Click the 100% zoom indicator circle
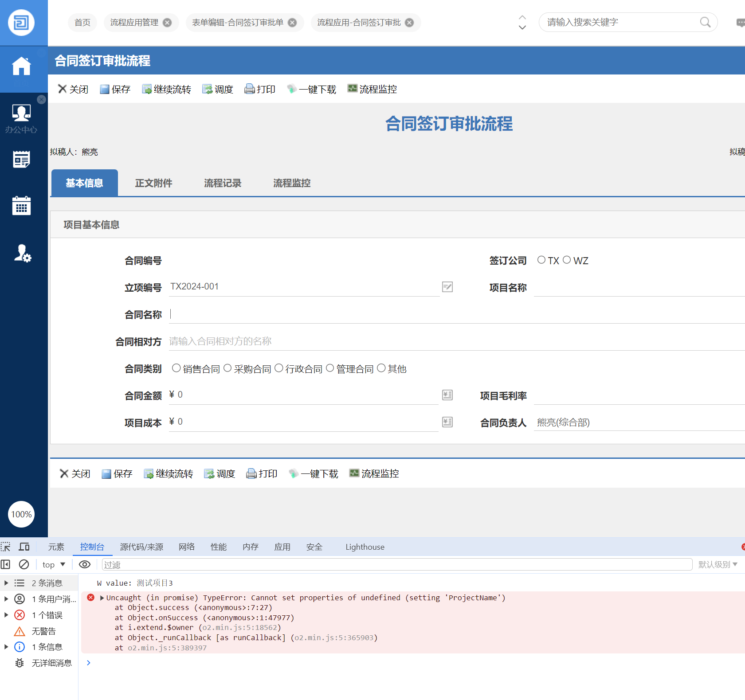The image size is (745, 700). 21,514
